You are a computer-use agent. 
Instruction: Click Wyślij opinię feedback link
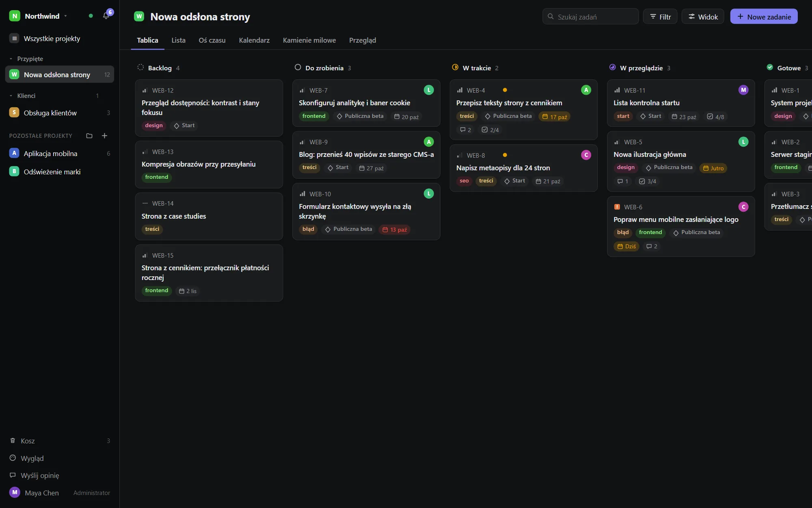(x=60, y=475)
